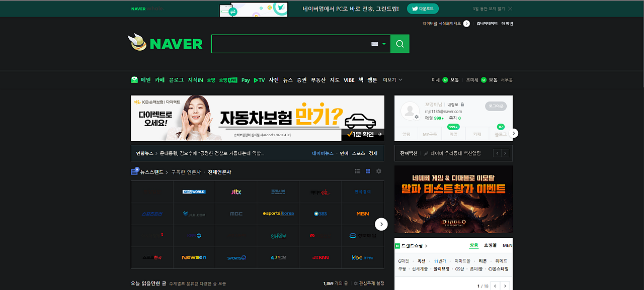
Task: Go to next newsstand page arrow
Action: click(x=381, y=224)
